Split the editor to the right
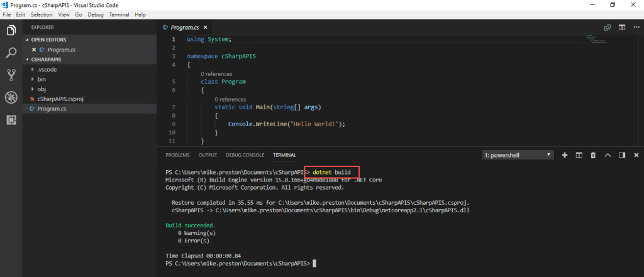 [x=622, y=28]
